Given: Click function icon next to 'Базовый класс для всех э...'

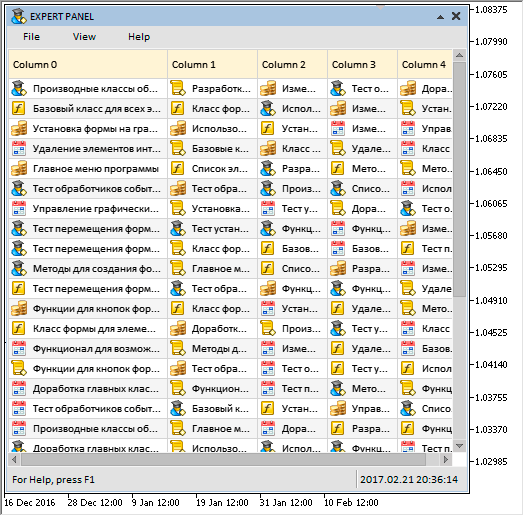Looking at the screenshot, I should click(x=19, y=108).
